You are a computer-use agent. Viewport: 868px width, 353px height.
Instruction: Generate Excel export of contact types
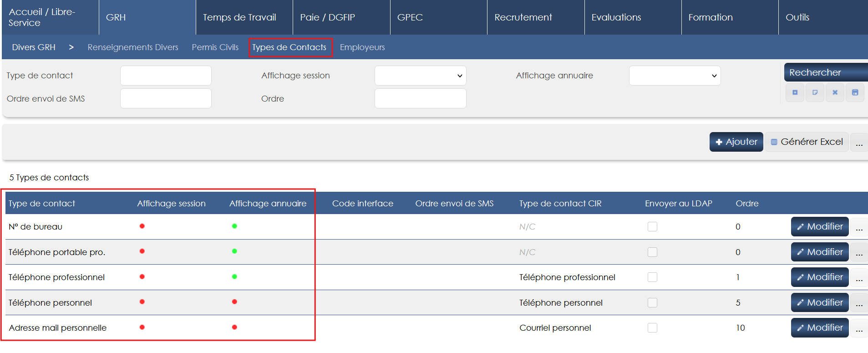[x=807, y=142]
